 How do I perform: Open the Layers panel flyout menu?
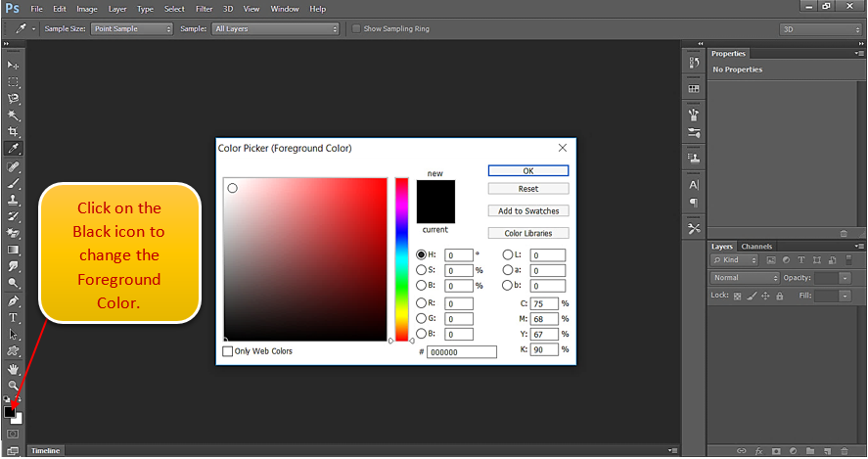pos(858,246)
